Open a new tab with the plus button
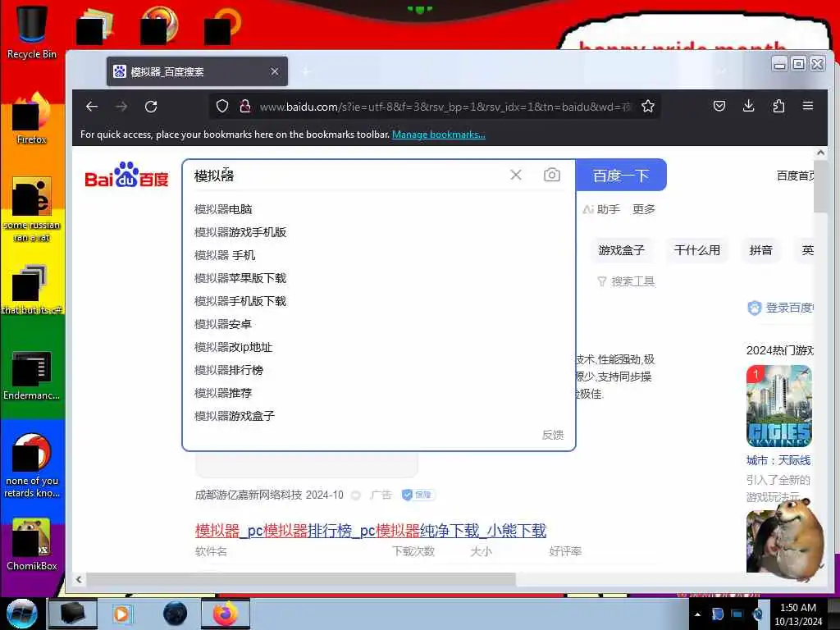Image resolution: width=840 pixels, height=630 pixels. click(305, 71)
